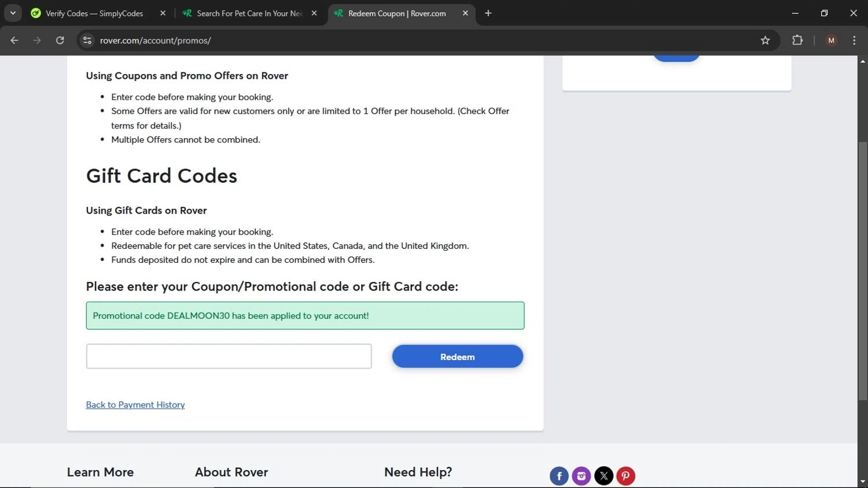Open a new browser tab

tap(488, 13)
